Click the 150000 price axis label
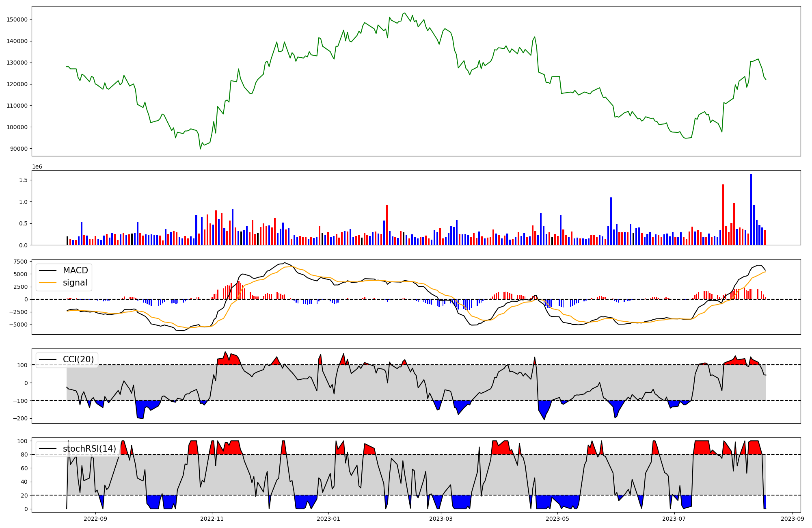The image size is (812, 528). click(x=17, y=20)
